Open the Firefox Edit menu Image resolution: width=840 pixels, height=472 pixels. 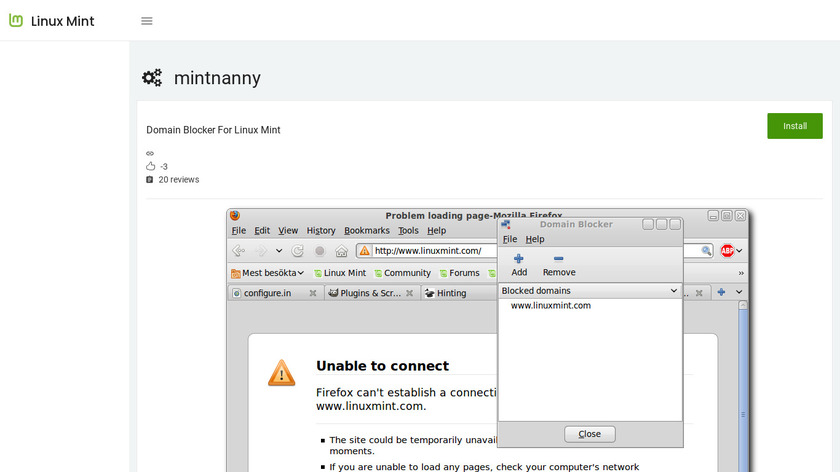[262, 230]
